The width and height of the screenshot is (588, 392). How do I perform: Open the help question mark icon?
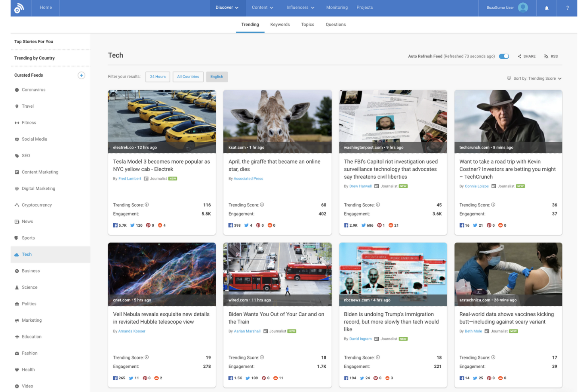[x=567, y=8]
